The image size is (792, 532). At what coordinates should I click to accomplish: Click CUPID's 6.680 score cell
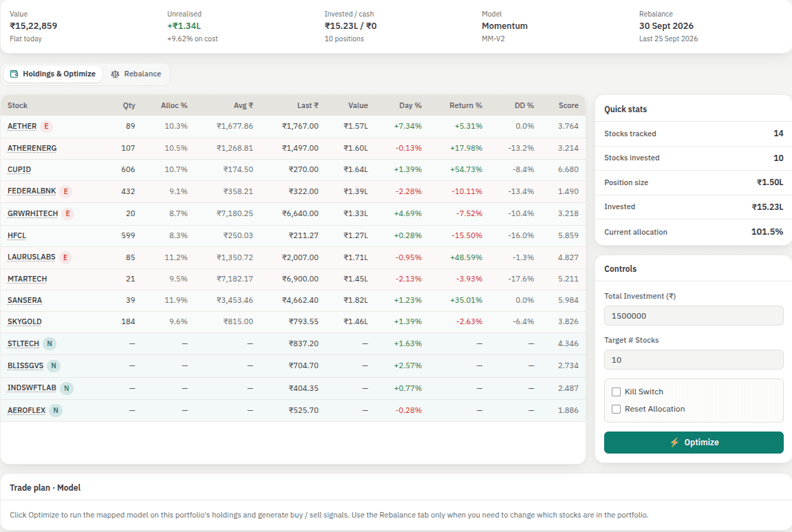coord(568,170)
